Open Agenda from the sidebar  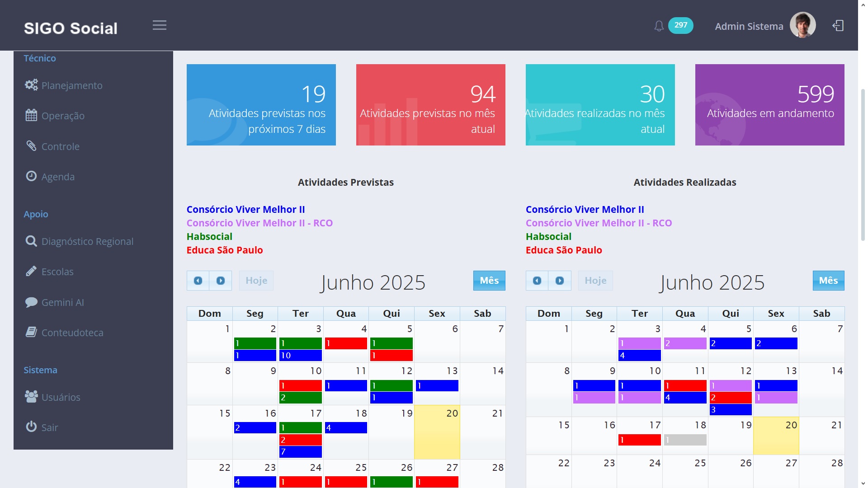57,177
